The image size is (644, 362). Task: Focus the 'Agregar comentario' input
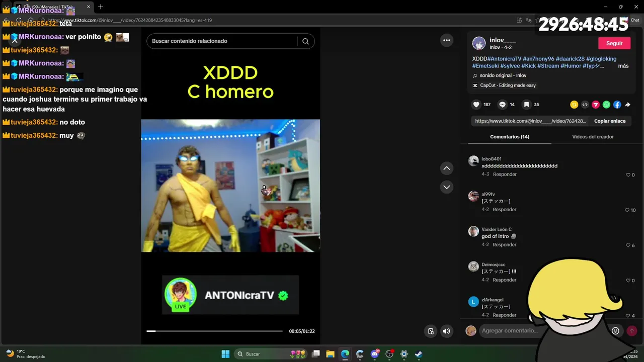(x=543, y=330)
